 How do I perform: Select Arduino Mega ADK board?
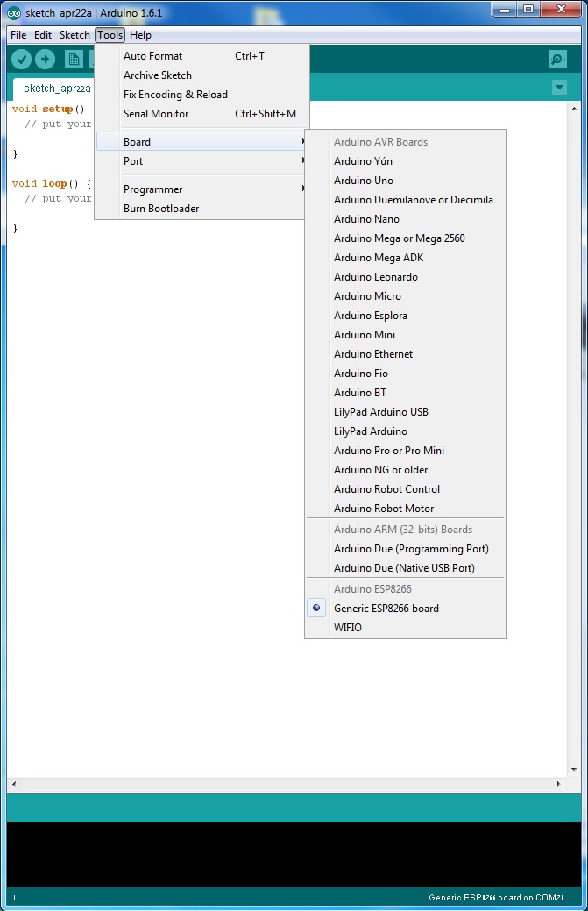point(405,257)
